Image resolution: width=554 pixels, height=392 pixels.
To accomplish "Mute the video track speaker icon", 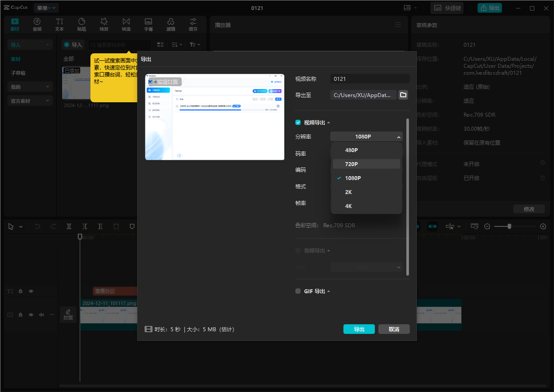I will click(x=42, y=315).
